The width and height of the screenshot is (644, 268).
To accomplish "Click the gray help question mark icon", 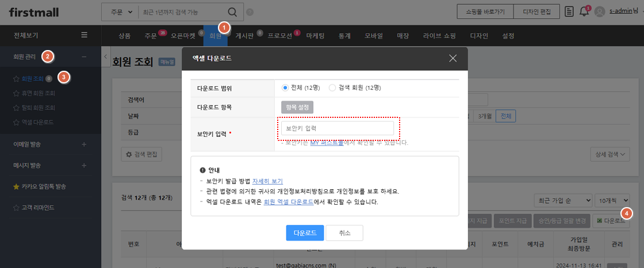I will (250, 12).
